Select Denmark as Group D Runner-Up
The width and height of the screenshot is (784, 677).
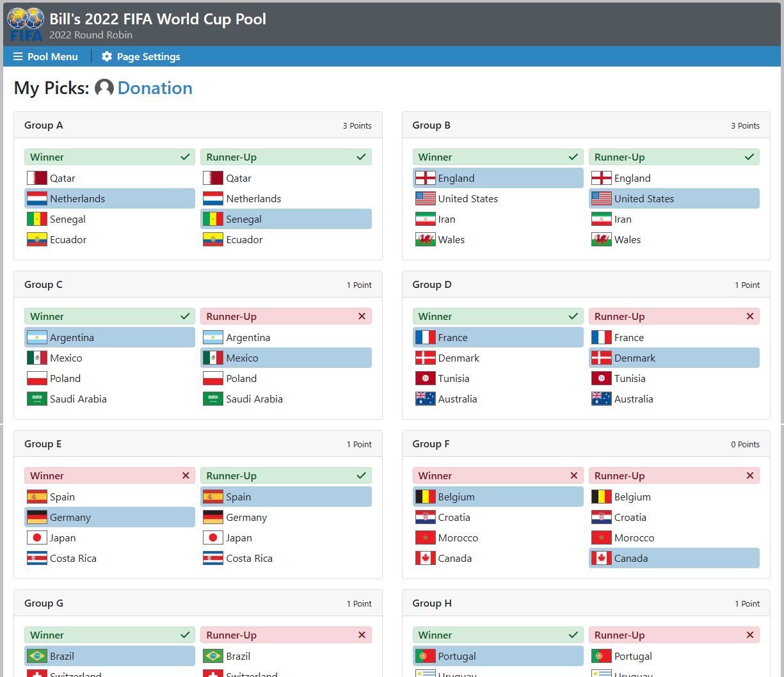point(674,358)
